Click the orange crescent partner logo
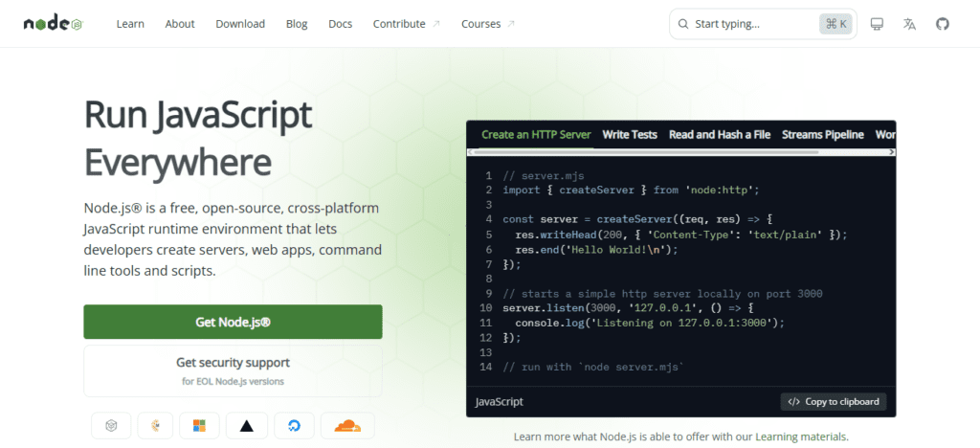Viewport: 980px width, 448px height. 155,426
